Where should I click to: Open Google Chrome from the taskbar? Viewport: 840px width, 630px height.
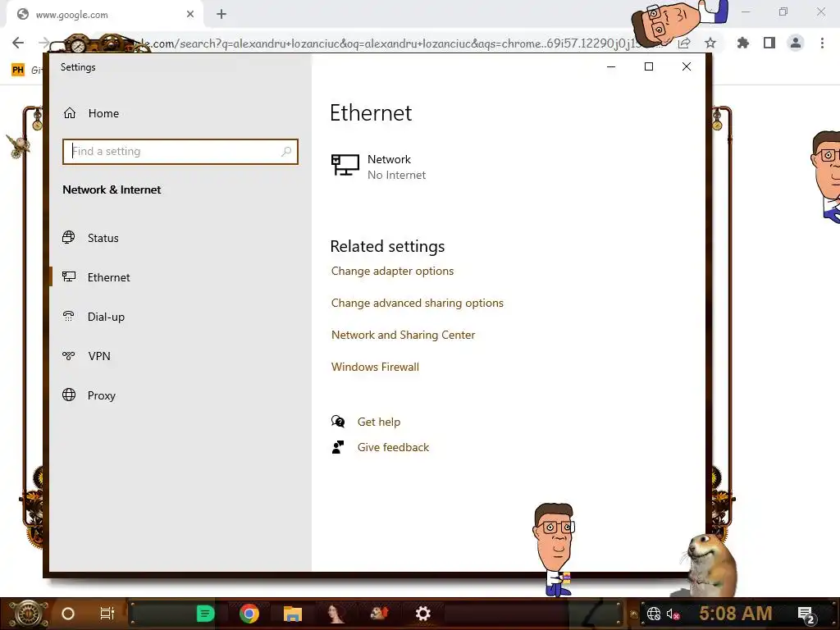249,614
